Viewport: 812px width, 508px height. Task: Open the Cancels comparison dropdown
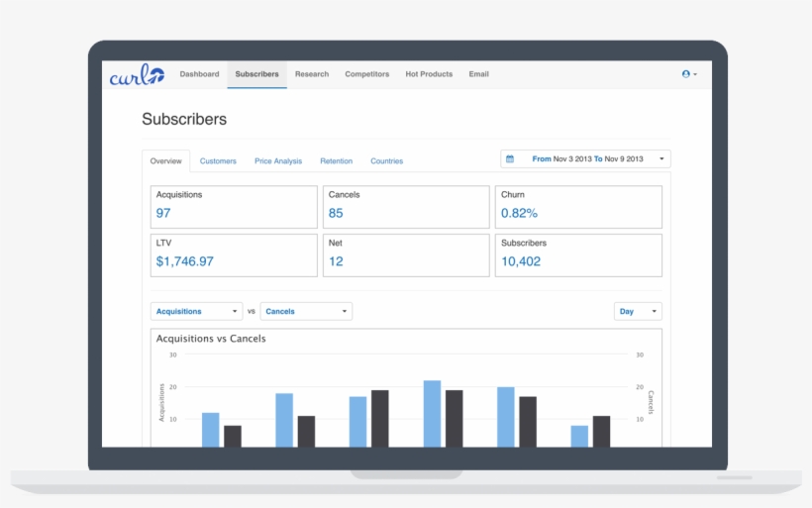tap(305, 311)
